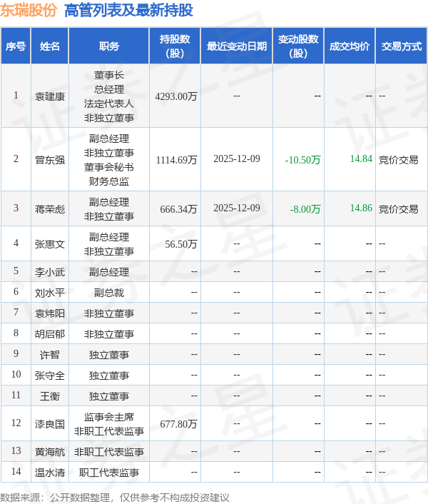Click the 财务总监 position text
The image size is (428, 504).
click(109, 181)
